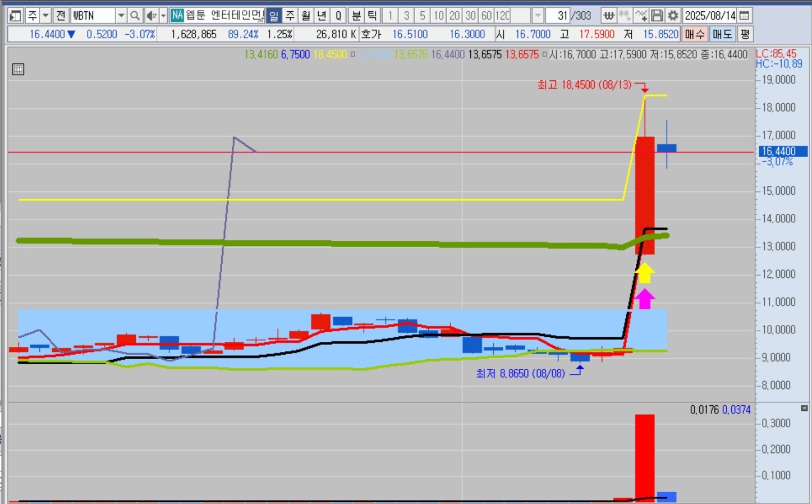This screenshot has width=812, height=504.
Task: Expand the dropdown next to speaker icon
Action: tap(163, 16)
